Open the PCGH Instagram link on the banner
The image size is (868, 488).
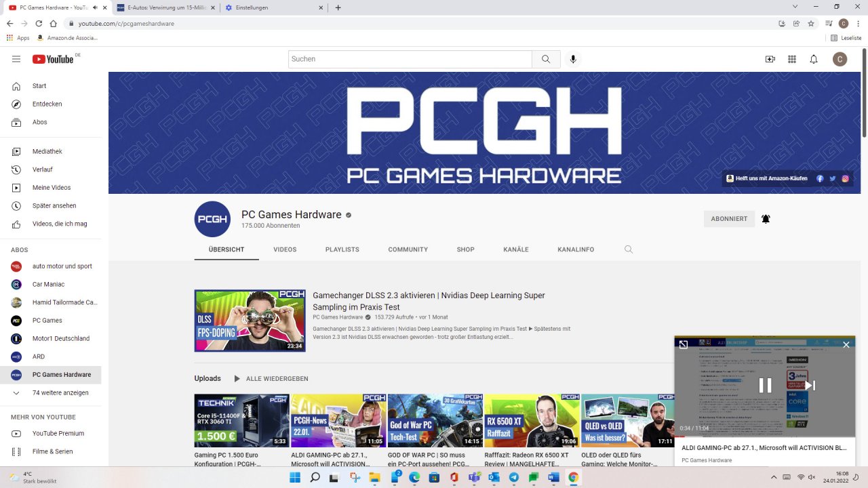tap(846, 178)
